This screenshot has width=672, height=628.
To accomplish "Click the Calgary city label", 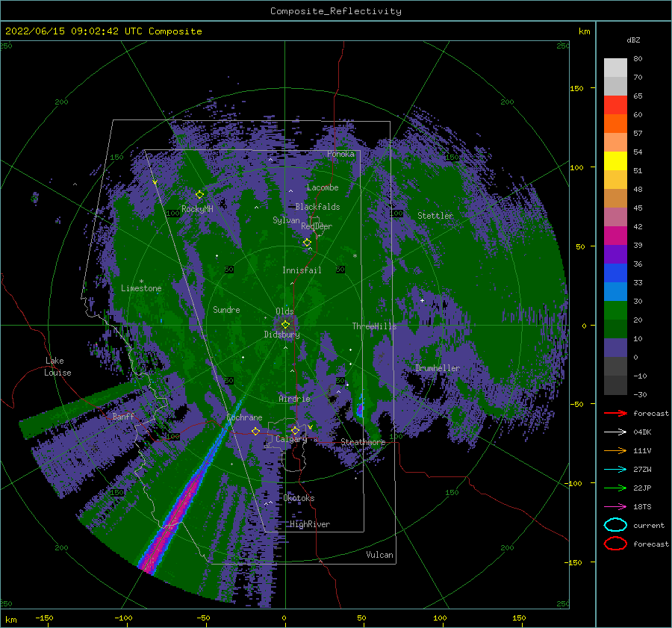I will coord(291,439).
